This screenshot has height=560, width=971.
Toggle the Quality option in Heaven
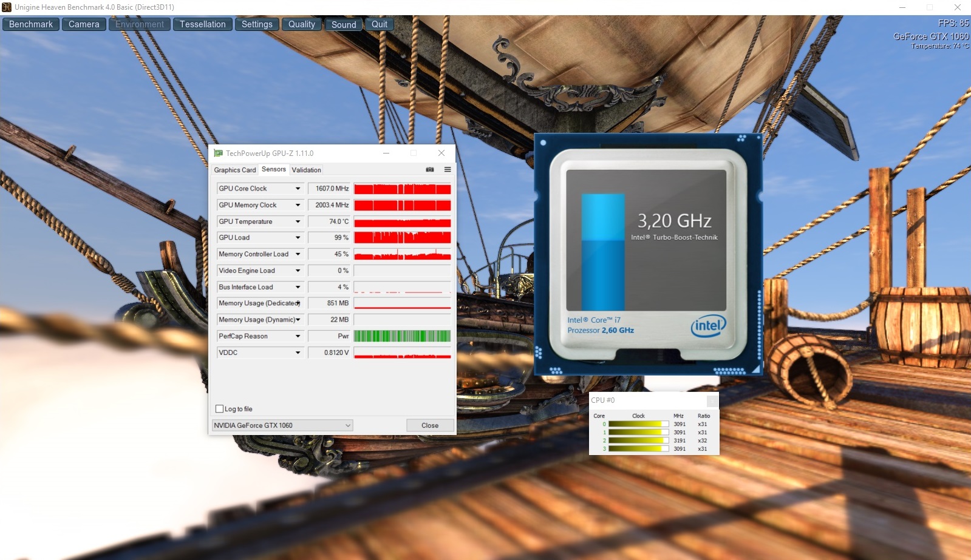(x=302, y=24)
